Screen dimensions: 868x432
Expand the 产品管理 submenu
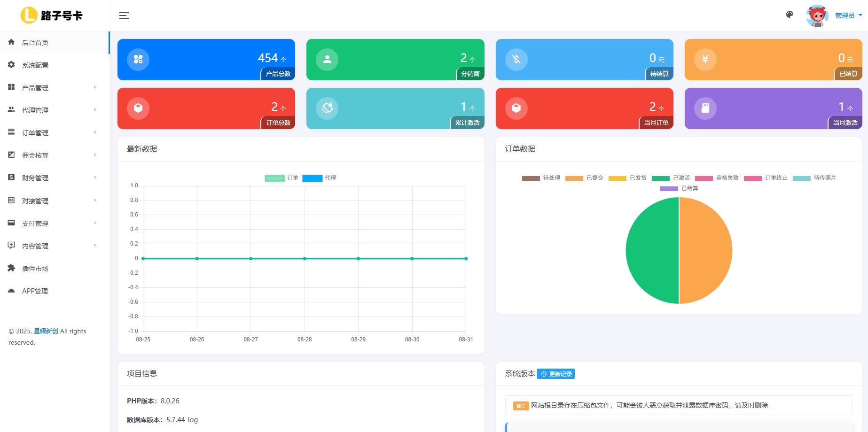click(55, 88)
